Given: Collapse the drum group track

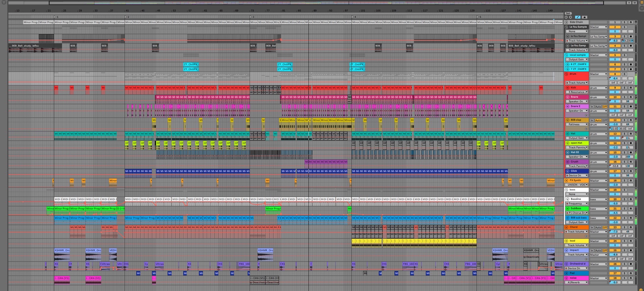Looking at the screenshot, I should point(567,74).
